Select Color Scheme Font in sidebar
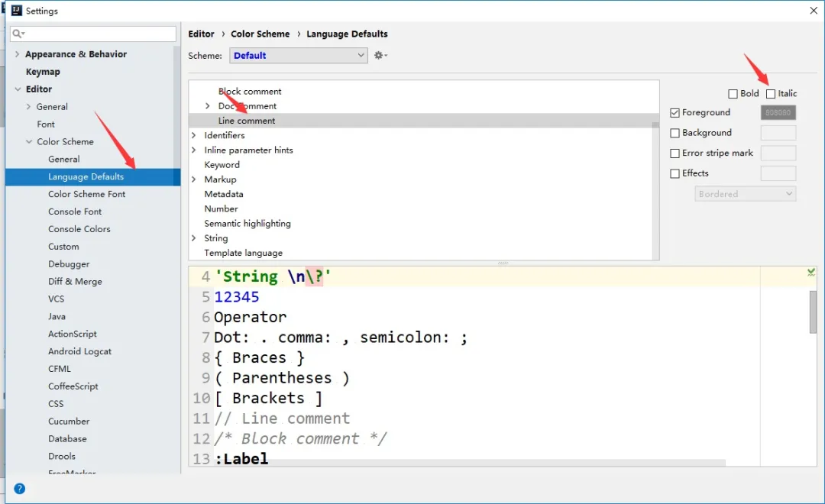 click(x=86, y=194)
